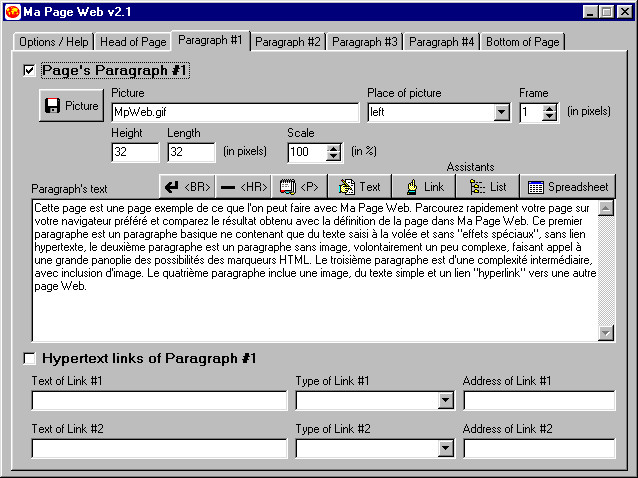Insert a <BR> line break tag

pos(188,187)
